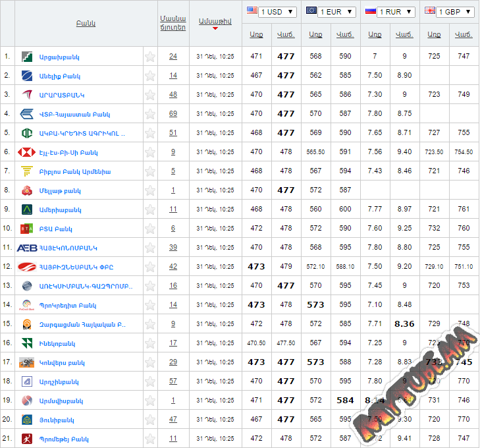Sort by USD Առք buy column
This screenshot has height=448, width=480.
coord(256,35)
